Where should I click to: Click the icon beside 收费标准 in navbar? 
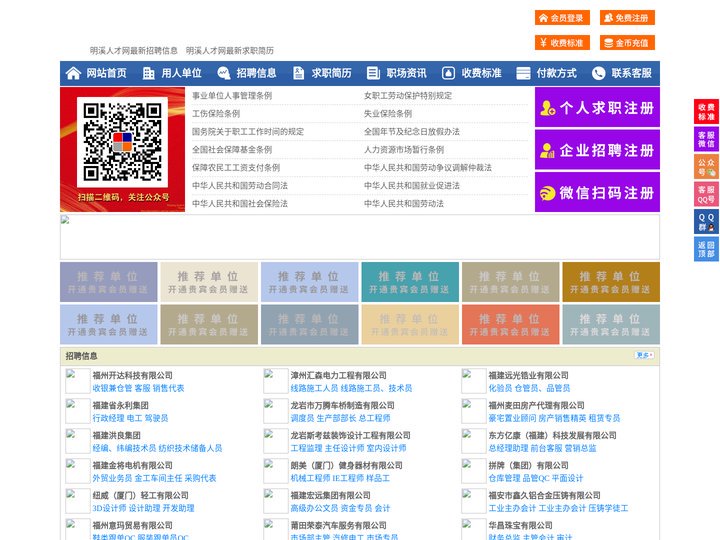[448, 73]
